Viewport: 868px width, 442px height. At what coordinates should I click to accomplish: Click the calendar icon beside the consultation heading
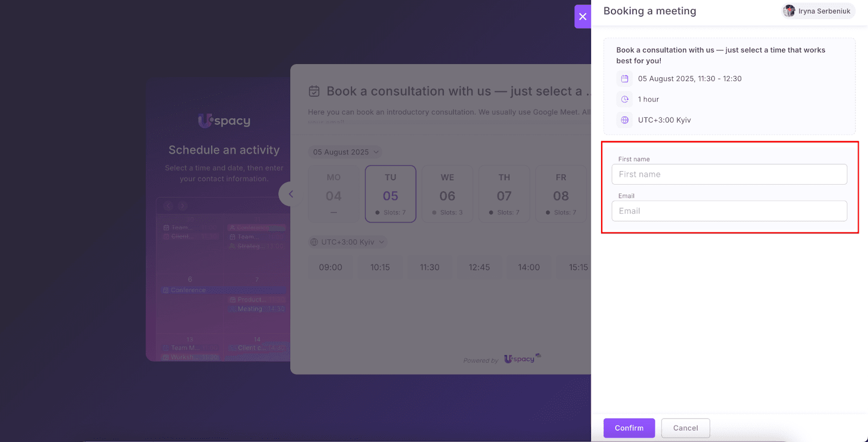tap(314, 91)
